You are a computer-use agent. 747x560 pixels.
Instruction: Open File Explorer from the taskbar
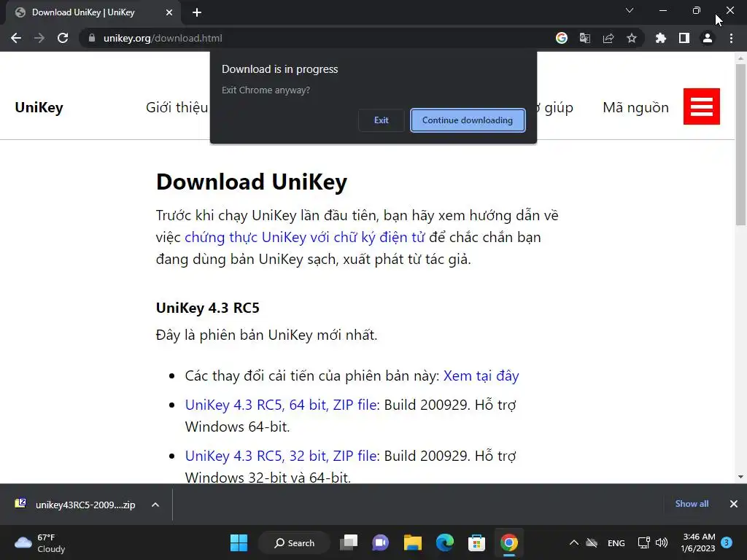(x=413, y=542)
